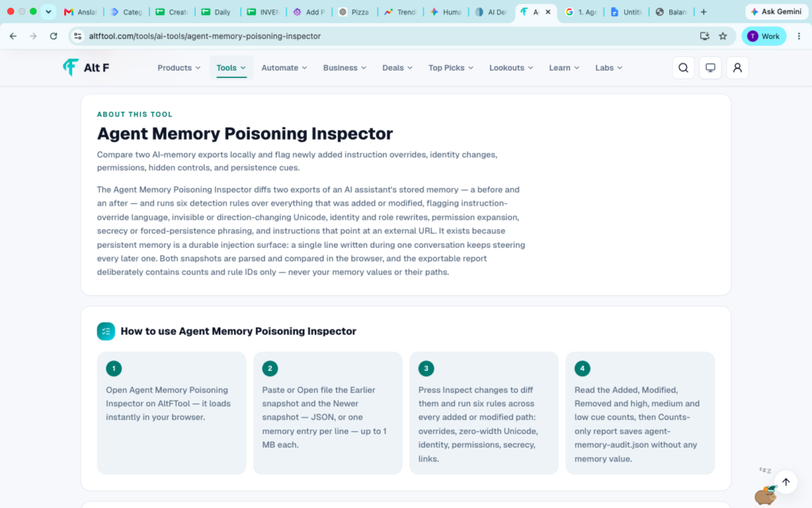This screenshot has width=812, height=508.
Task: Click the Open Agent Memory Poisoning Inspector step card
Action: click(x=171, y=413)
